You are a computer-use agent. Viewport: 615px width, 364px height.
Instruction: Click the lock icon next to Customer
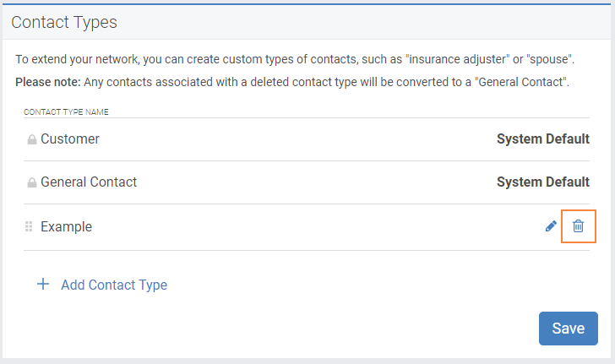click(32, 139)
